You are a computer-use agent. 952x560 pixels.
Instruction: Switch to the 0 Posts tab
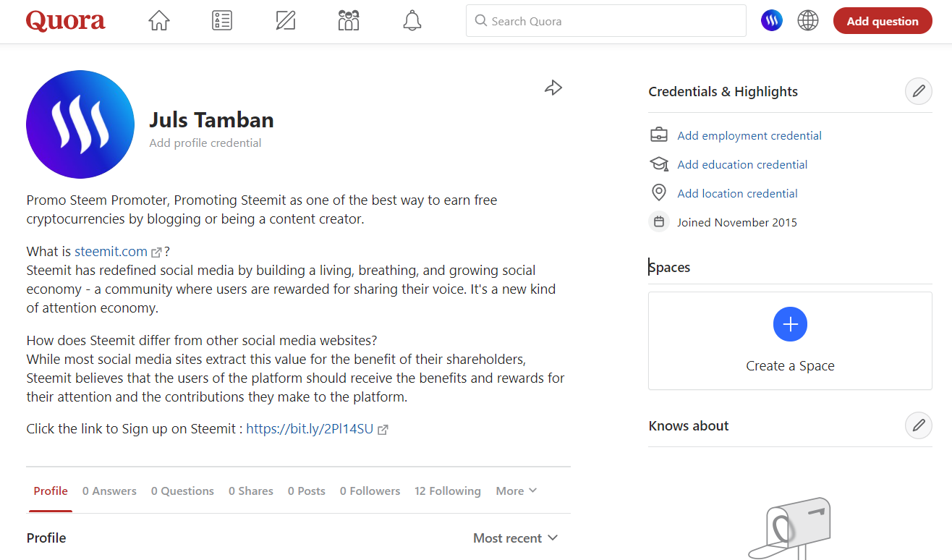click(307, 491)
